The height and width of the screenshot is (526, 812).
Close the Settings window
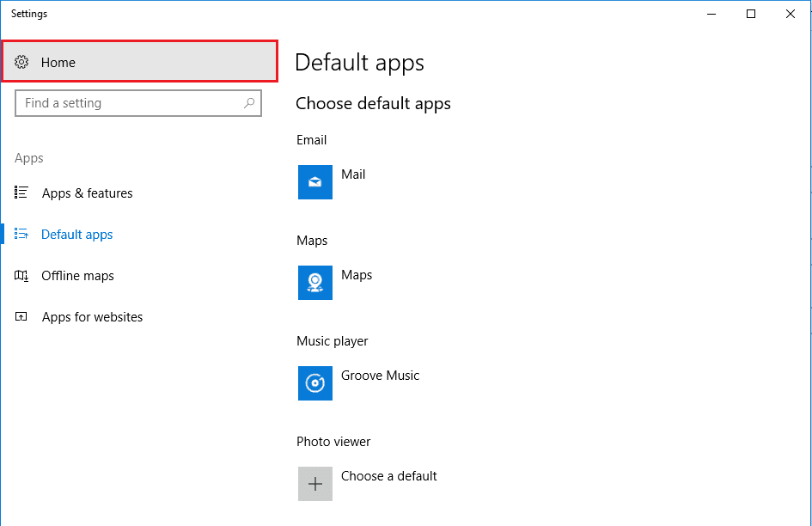(x=790, y=14)
